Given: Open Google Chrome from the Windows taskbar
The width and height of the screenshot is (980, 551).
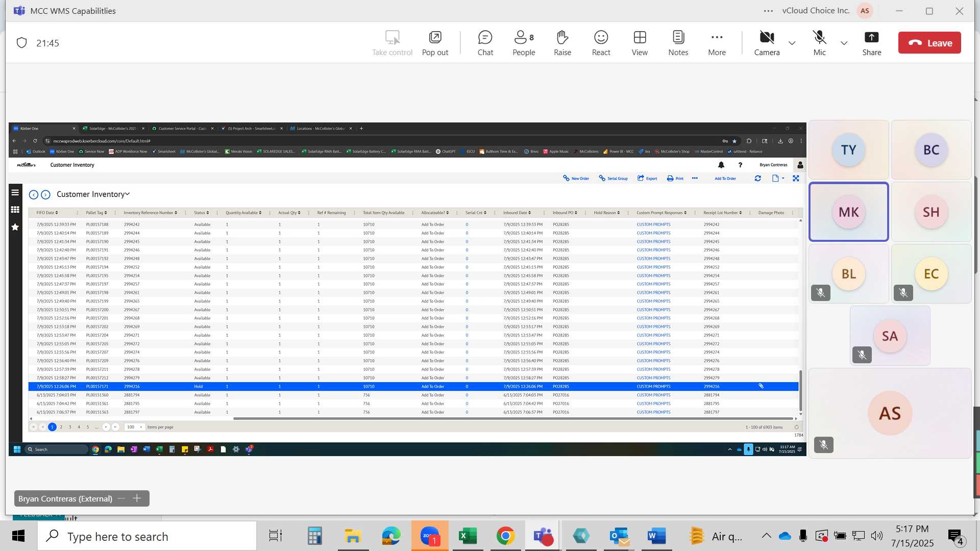Looking at the screenshot, I should pyautogui.click(x=505, y=536).
